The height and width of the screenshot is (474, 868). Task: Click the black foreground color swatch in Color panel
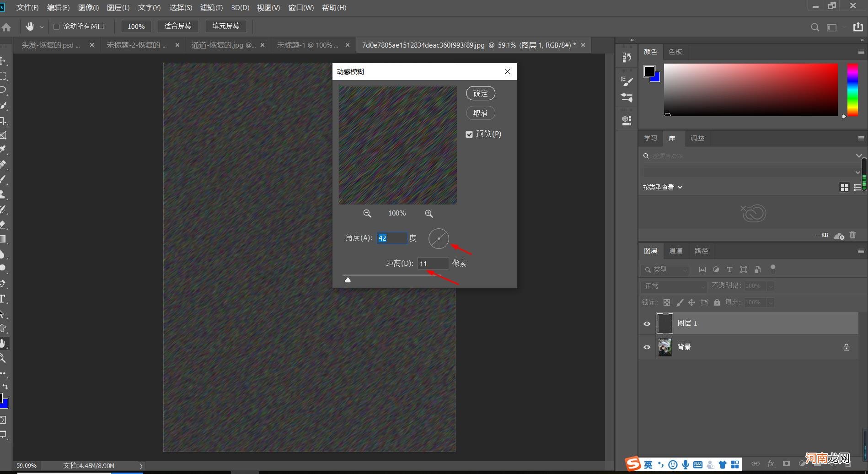pyautogui.click(x=649, y=71)
